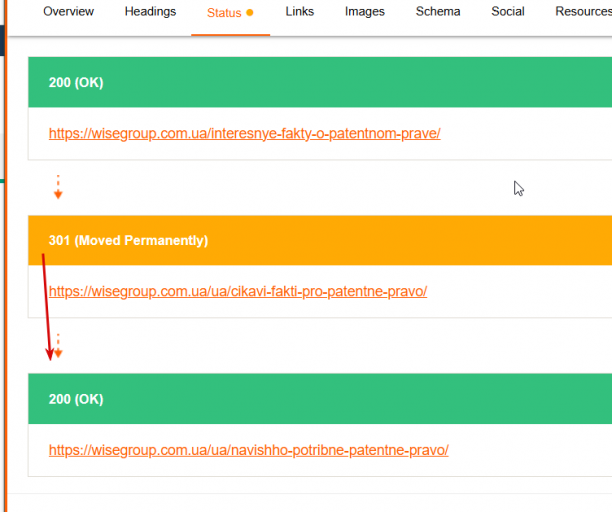
Task: Switch to the Social tab
Action: 508,12
